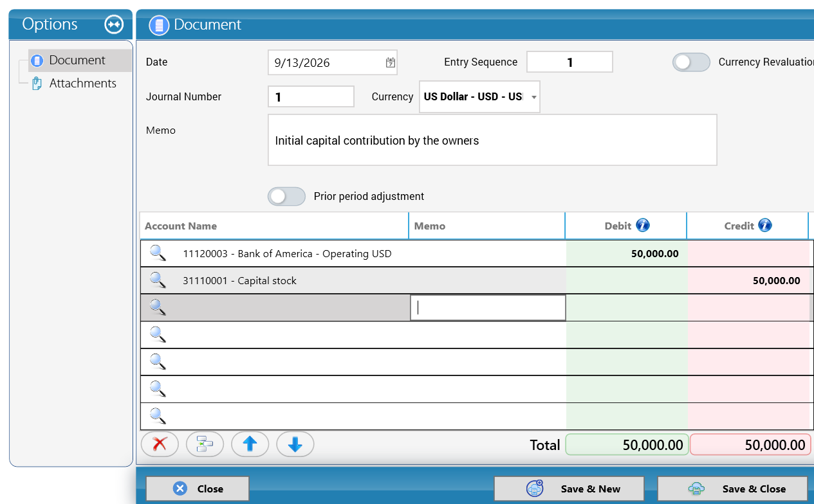The image size is (814, 504).
Task: Click Save & Close button
Action: (732, 489)
